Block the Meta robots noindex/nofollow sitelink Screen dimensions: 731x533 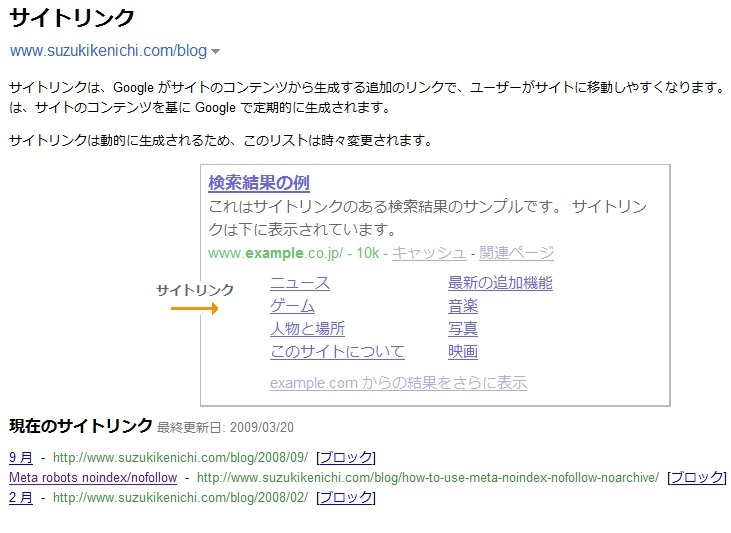click(x=697, y=478)
